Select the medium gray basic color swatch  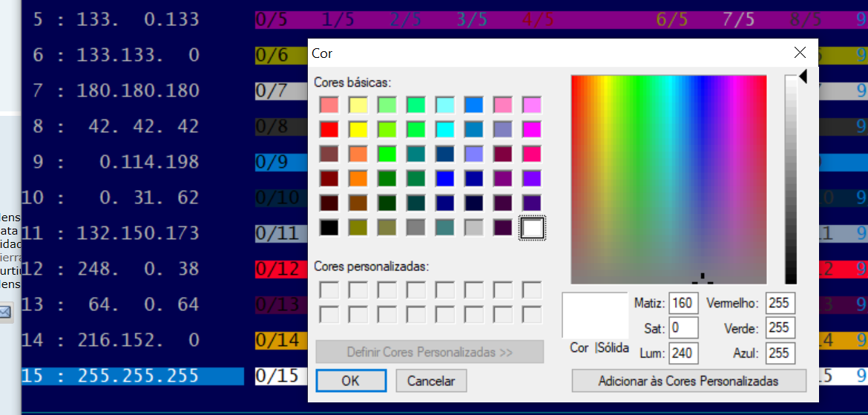[x=416, y=227]
